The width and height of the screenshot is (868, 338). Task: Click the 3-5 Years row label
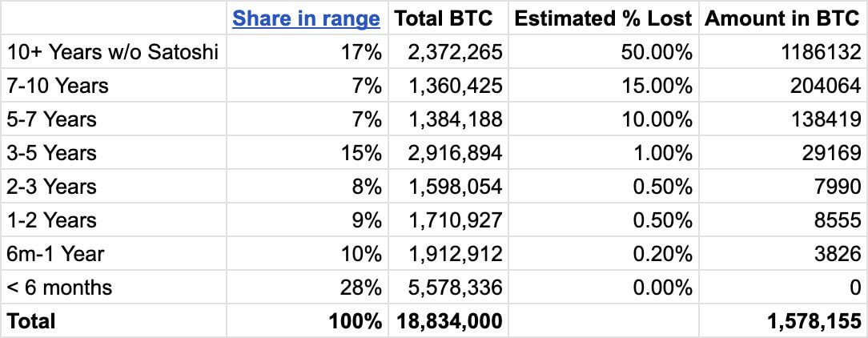tap(51, 154)
